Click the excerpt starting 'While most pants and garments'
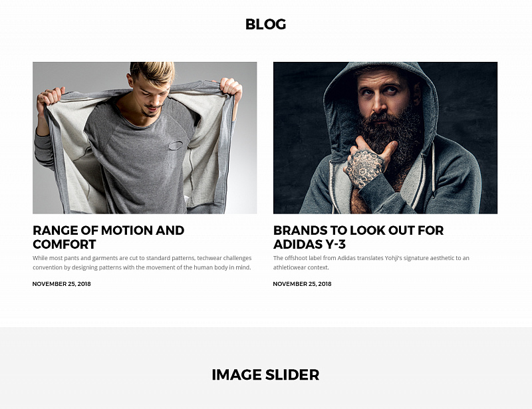532x409 pixels. [x=142, y=263]
